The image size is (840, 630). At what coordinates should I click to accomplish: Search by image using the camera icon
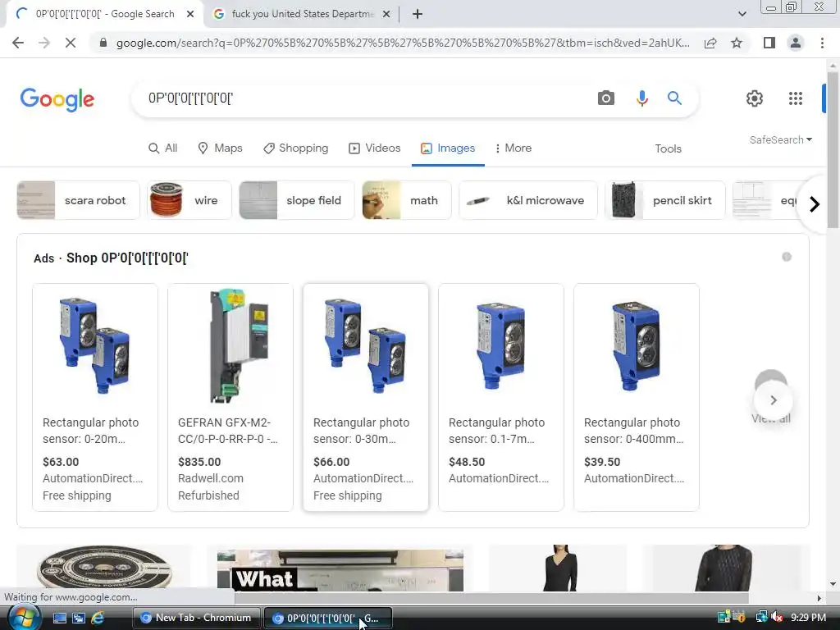pyautogui.click(x=606, y=98)
